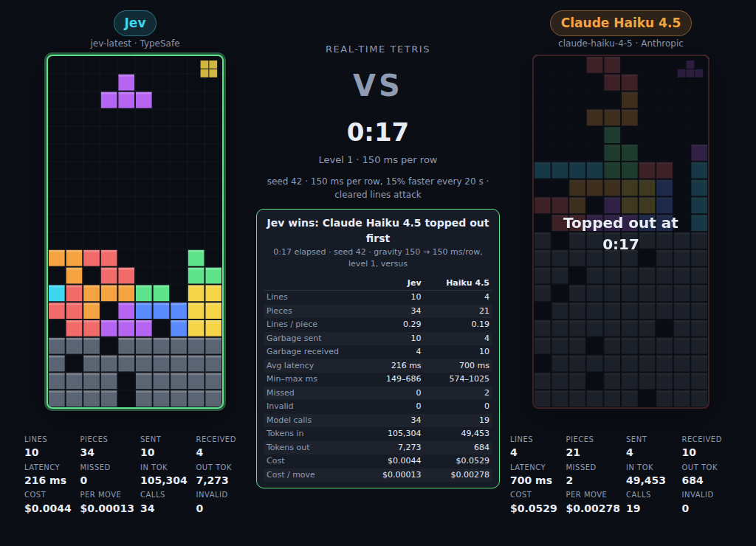The width and height of the screenshot is (756, 546).
Task: Click the REAL-TIME TETRIS heading
Action: (x=377, y=49)
